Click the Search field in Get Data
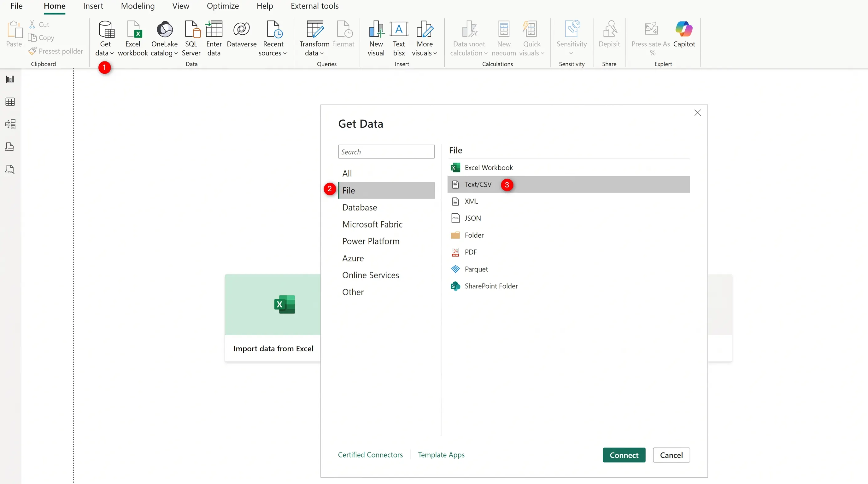The width and height of the screenshot is (868, 484). 386,152
